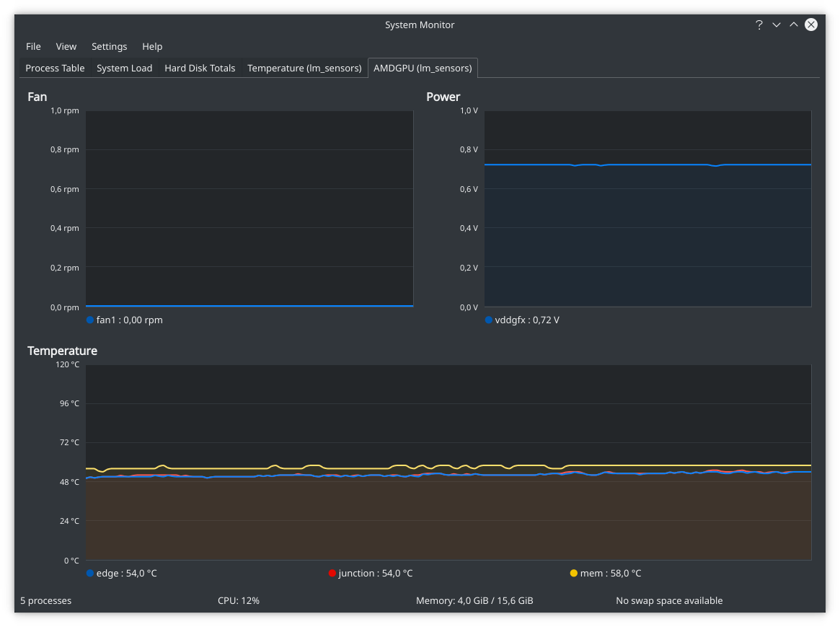Click the Memory: 4,0 GiB / 15,6 GiB status
Screen dimensions: 840x627
click(x=474, y=601)
